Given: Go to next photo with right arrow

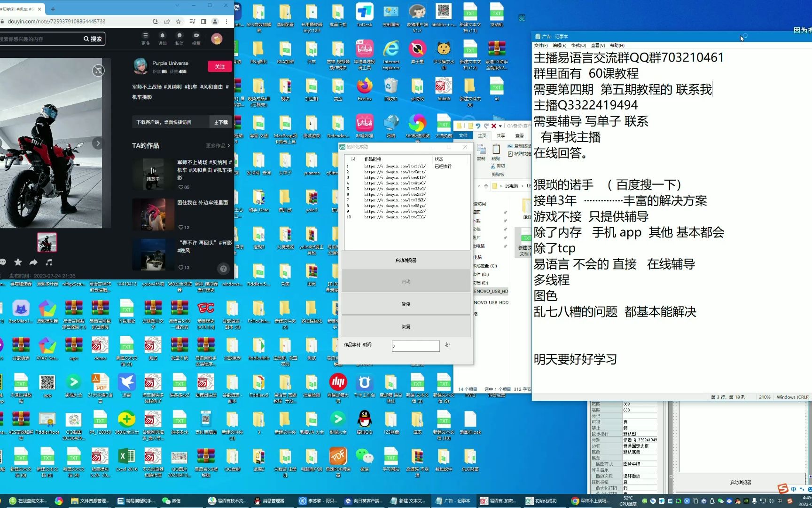Looking at the screenshot, I should pyautogui.click(x=97, y=143).
